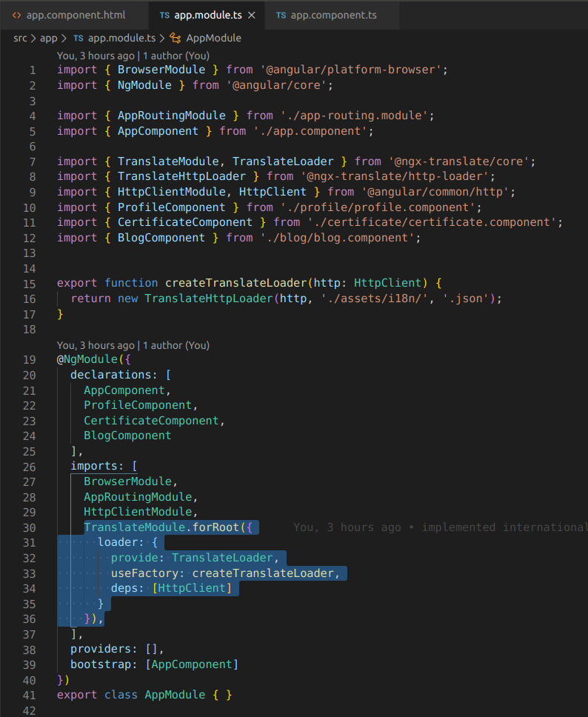The image size is (588, 717).
Task: Click line number 15 in the gutter
Action: (x=30, y=284)
